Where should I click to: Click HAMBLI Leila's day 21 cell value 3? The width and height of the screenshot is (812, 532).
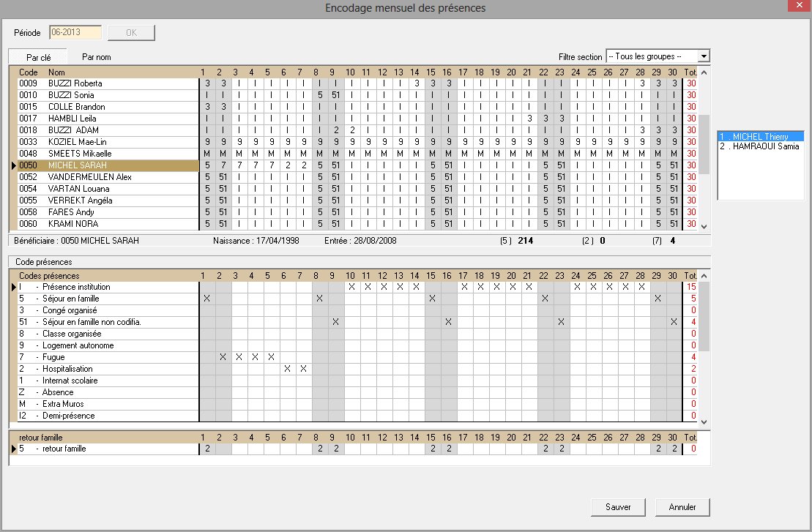[x=529, y=119]
